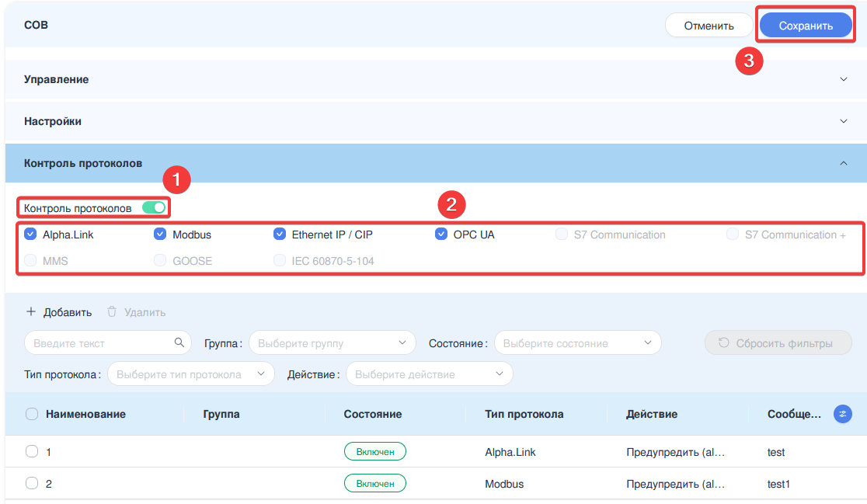Collapse the Контроль протоколов section
This screenshot has height=504, width=867.
click(844, 163)
